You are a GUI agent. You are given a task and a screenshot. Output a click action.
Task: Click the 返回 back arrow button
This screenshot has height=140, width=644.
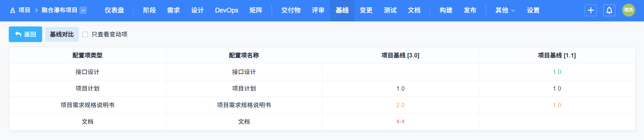(x=25, y=34)
